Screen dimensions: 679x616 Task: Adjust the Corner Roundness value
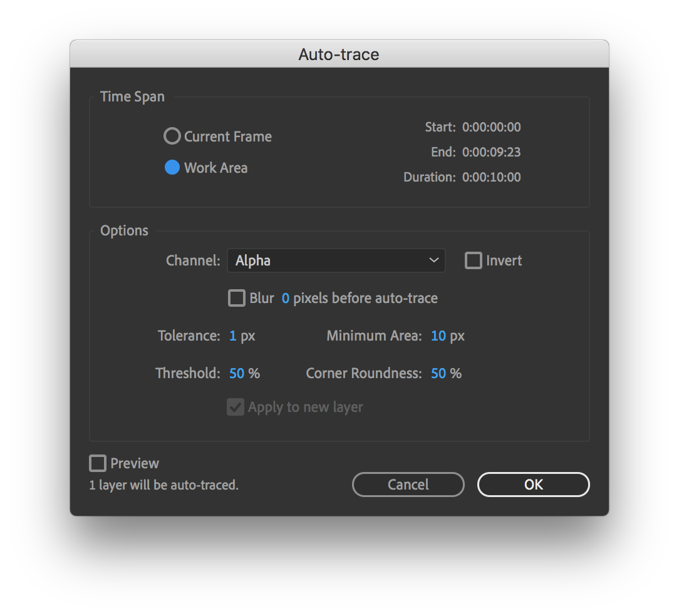(x=440, y=373)
